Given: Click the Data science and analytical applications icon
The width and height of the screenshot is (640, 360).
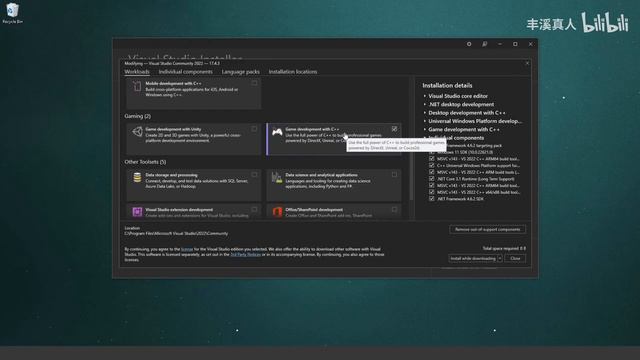Looking at the screenshot, I should (x=277, y=178).
